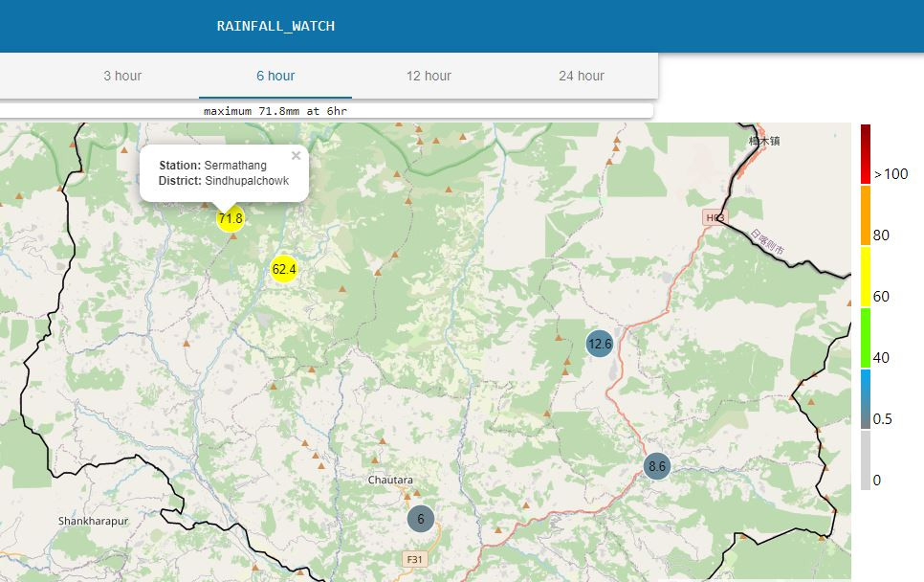The height and width of the screenshot is (582, 924).
Task: Switch to the 24 hour tab
Action: pos(582,76)
